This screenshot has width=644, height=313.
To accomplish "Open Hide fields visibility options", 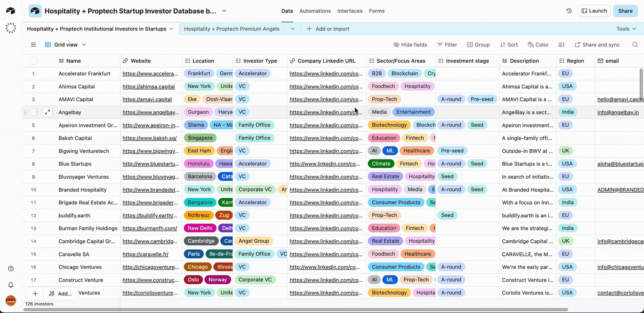I will pos(410,45).
